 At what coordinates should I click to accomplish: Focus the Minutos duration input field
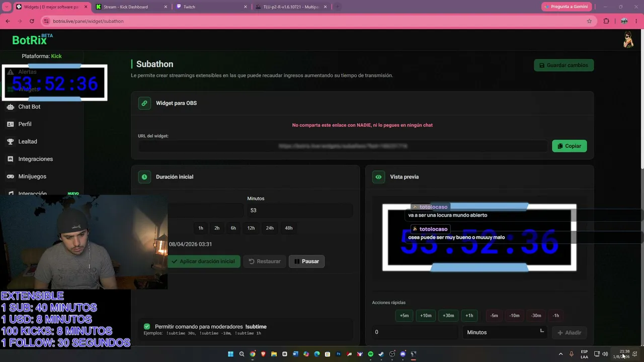coord(299,211)
